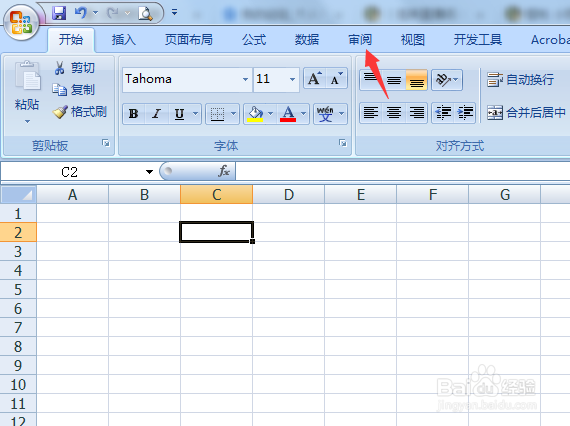Toggle bold formatting
Image resolution: width=570 pixels, height=426 pixels.
tap(133, 114)
